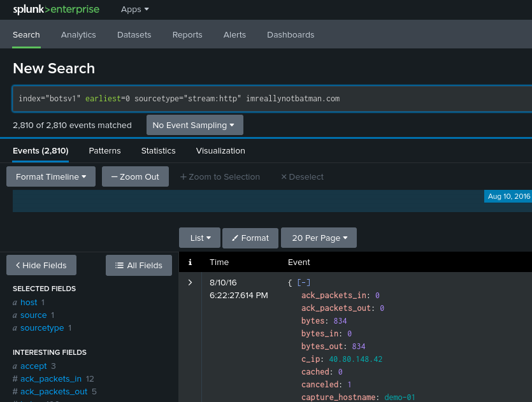Switch to the Patterns tab
Image resolution: width=532 pixels, height=402 pixels.
point(104,150)
